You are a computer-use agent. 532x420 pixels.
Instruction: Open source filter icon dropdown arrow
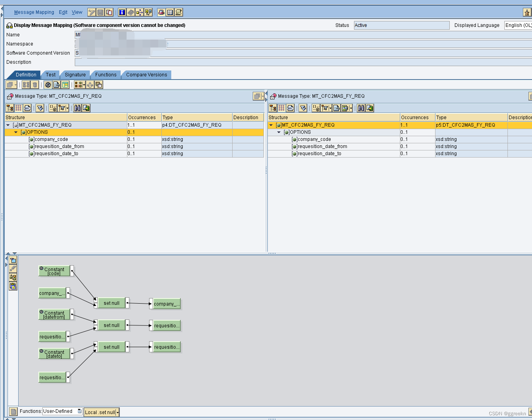click(68, 108)
